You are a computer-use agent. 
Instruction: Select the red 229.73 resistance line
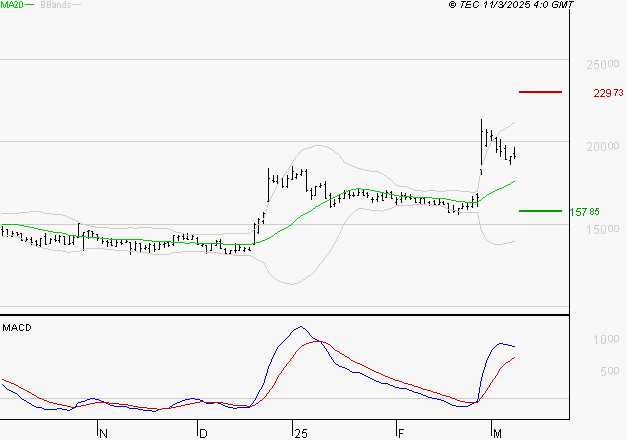pyautogui.click(x=540, y=92)
